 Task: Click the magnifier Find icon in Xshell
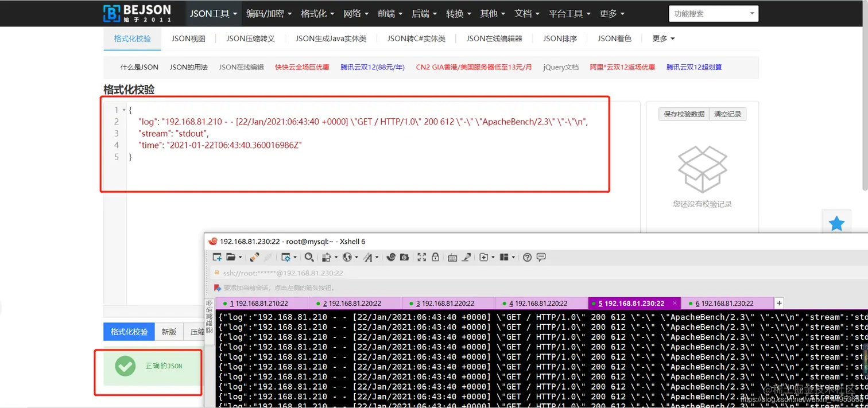point(309,257)
